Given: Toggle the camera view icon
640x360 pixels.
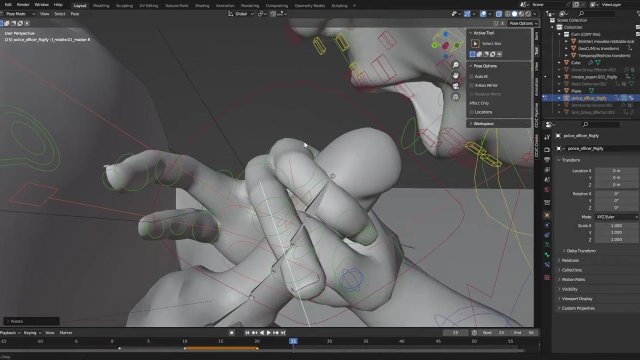Looking at the screenshot, I should pyautogui.click(x=456, y=86).
